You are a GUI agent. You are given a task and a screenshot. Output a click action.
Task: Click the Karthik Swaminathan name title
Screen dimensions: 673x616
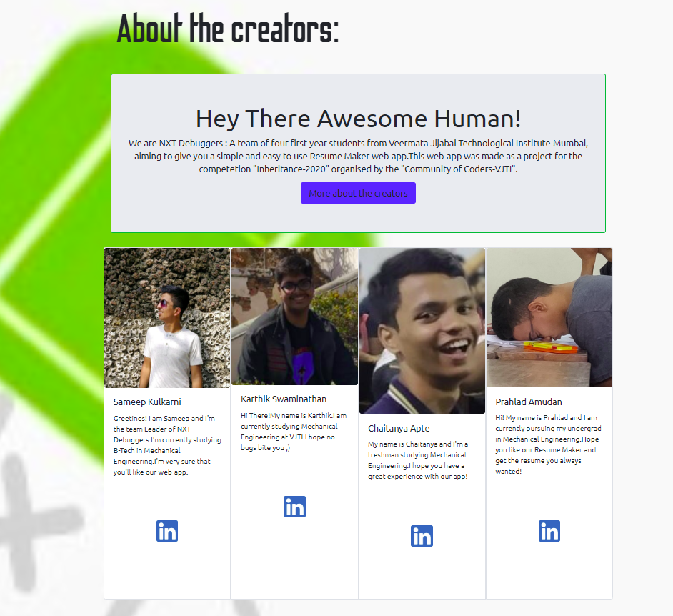(284, 399)
